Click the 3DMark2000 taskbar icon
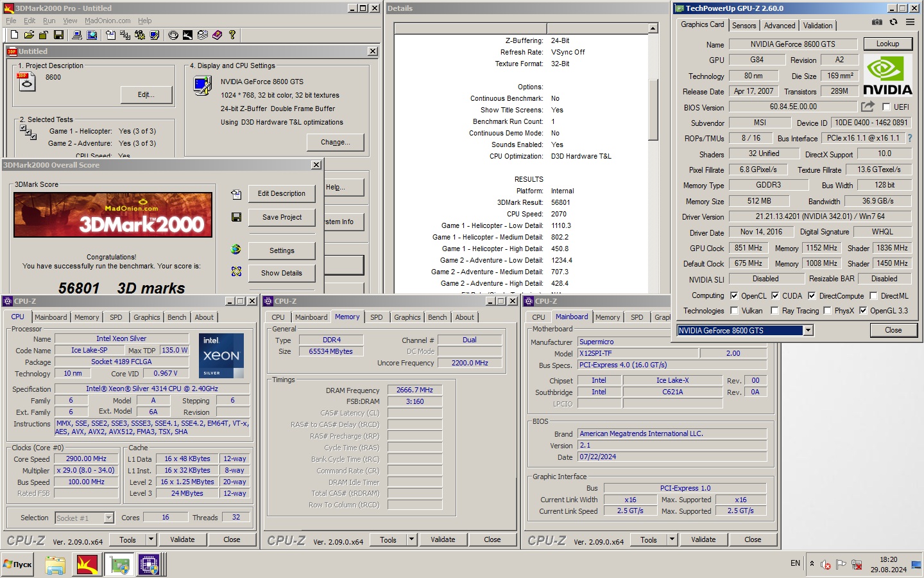This screenshot has width=924, height=578. point(87,565)
